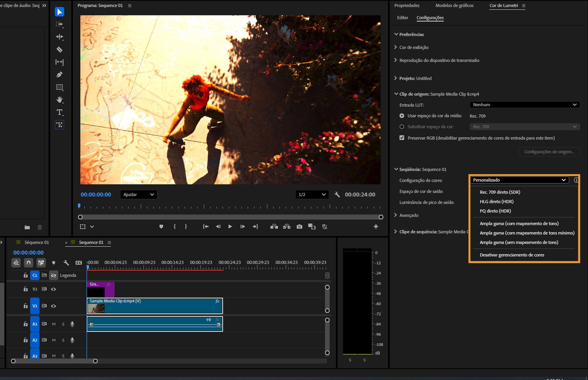Select the Ripple Edit tool
The image size is (588, 380).
pos(59,37)
